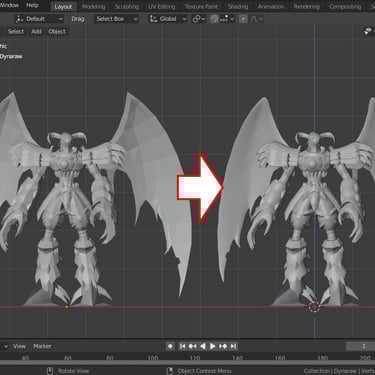Image resolution: width=375 pixels, height=375 pixels.
Task: Click the auto keying record button
Action: [x=170, y=346]
